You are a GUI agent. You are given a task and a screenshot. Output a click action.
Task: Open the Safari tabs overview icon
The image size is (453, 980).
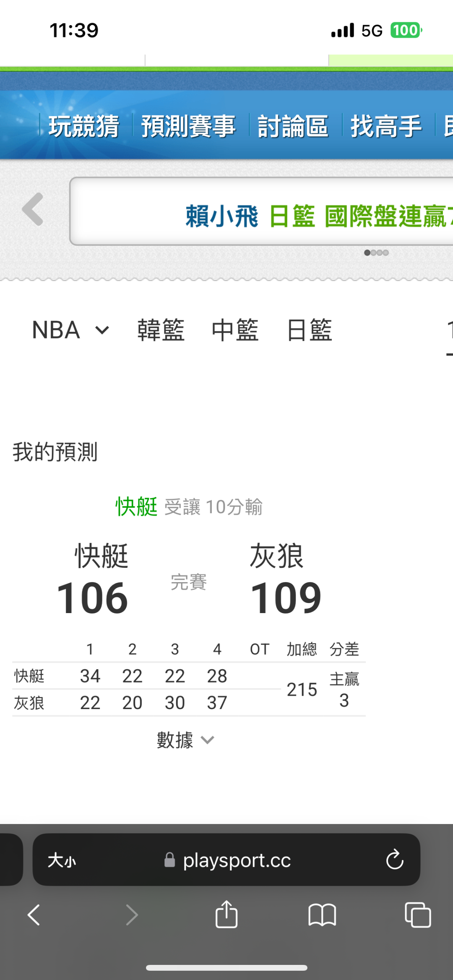click(418, 915)
